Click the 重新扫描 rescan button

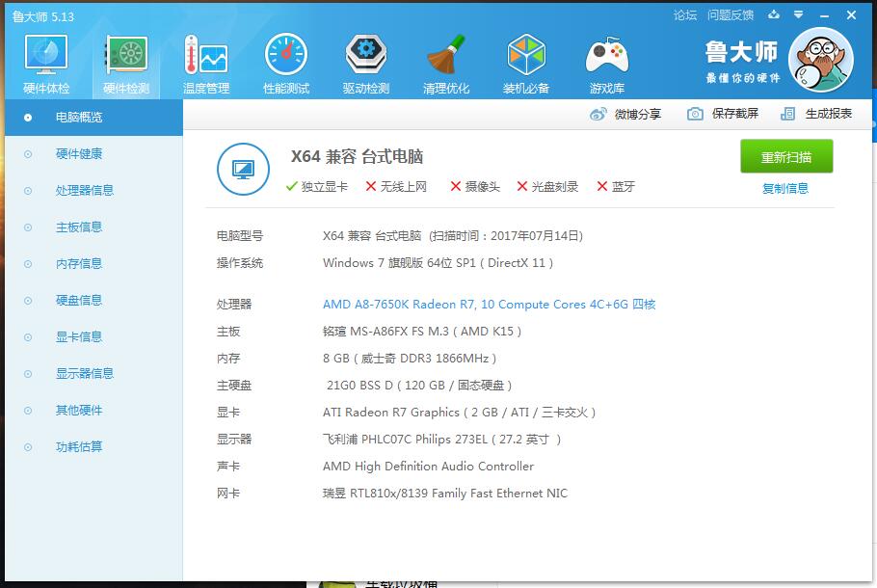pos(786,157)
